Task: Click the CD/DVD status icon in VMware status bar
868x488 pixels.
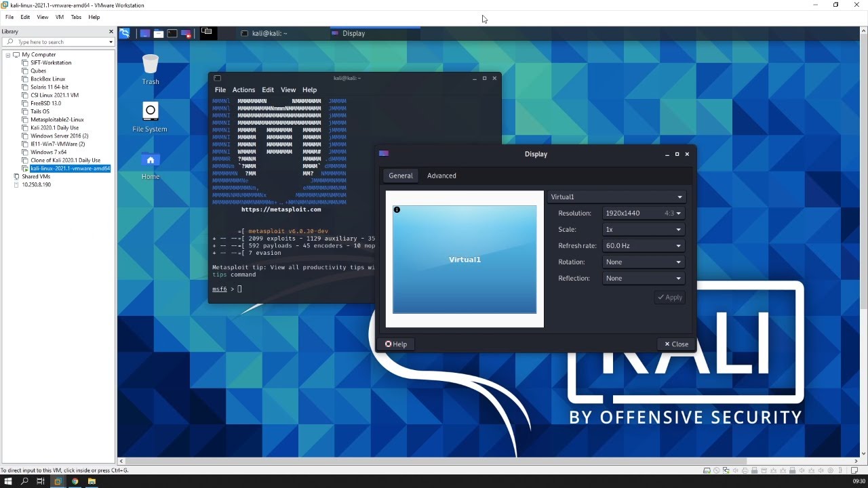Action: [x=717, y=470]
